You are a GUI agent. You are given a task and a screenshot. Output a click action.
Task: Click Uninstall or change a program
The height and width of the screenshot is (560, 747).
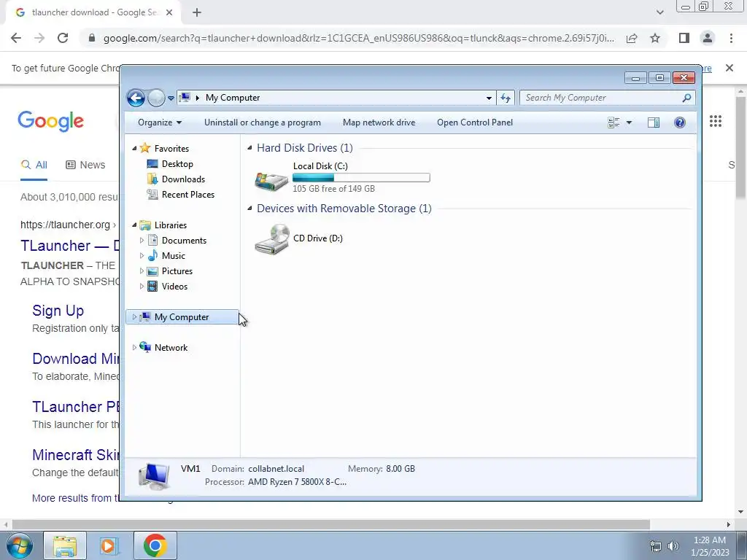point(263,122)
